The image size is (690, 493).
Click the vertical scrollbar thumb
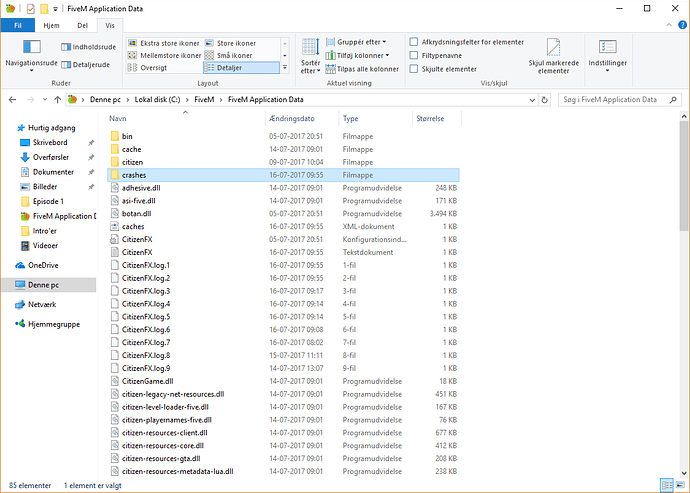[684, 176]
